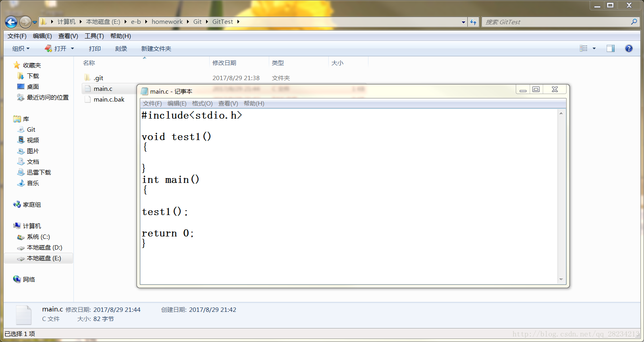The width and height of the screenshot is (644, 342).
Task: Click main.c file icon in details pane
Action: click(x=24, y=315)
